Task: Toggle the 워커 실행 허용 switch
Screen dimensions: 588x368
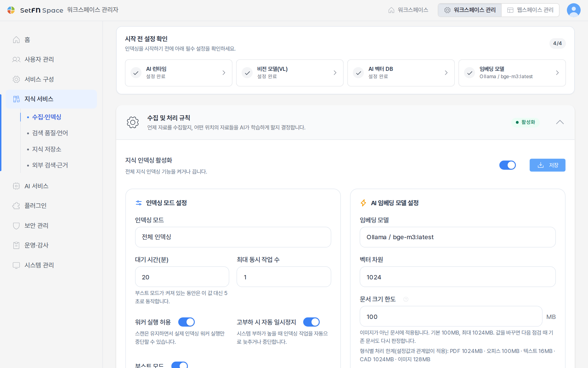Action: coord(186,322)
